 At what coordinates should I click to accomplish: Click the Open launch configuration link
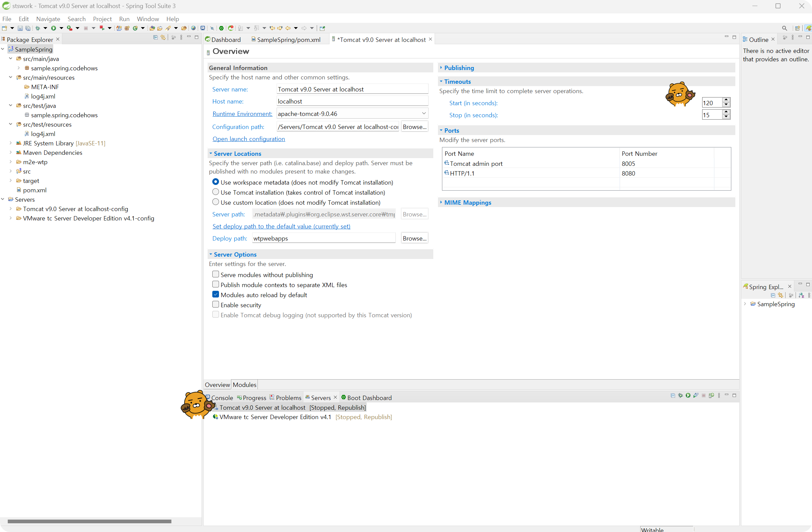pos(248,139)
